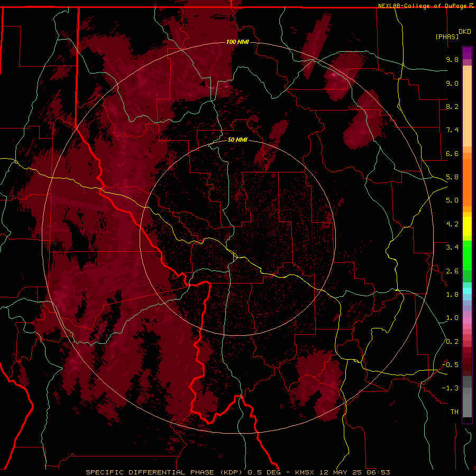Select the 5.0 scale value

452,200
